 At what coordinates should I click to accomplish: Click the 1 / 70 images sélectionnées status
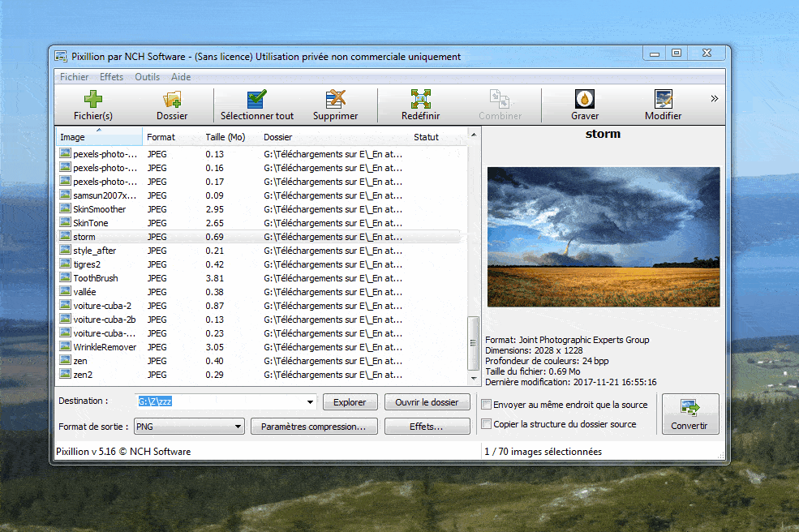[x=543, y=452]
